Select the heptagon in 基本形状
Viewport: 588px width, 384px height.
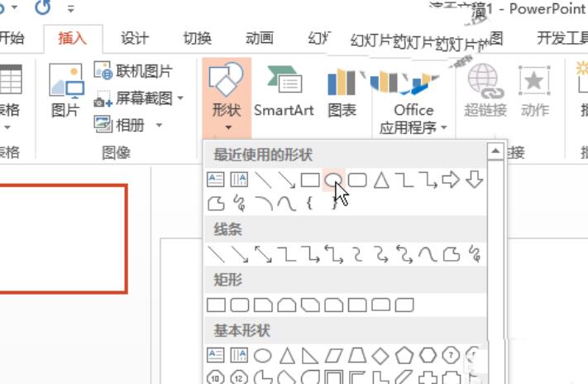(x=451, y=355)
